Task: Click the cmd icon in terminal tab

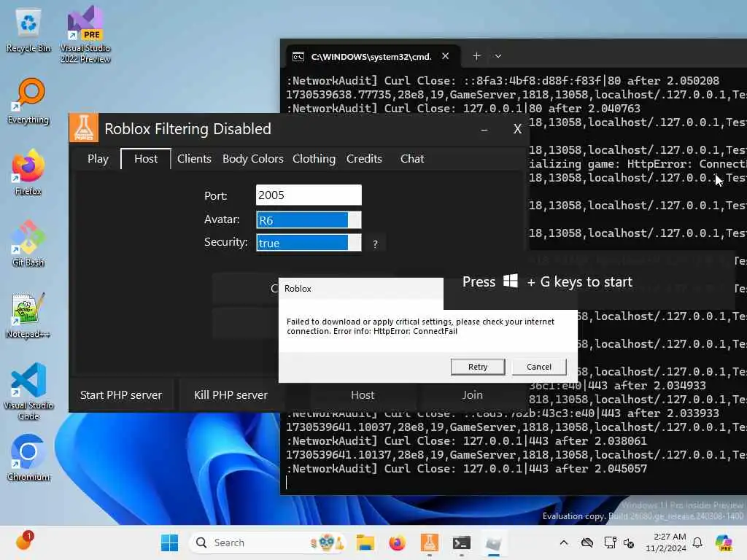Action: pos(298,57)
